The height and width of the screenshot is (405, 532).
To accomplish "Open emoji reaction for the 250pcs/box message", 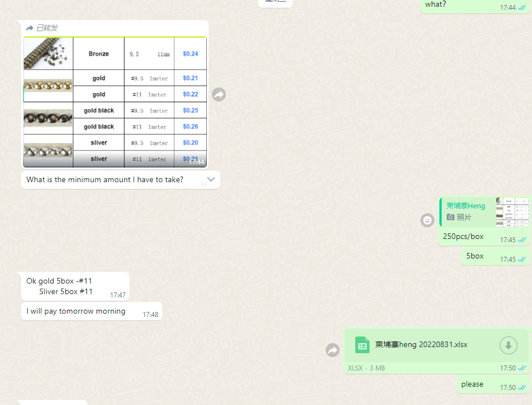I will [427, 220].
